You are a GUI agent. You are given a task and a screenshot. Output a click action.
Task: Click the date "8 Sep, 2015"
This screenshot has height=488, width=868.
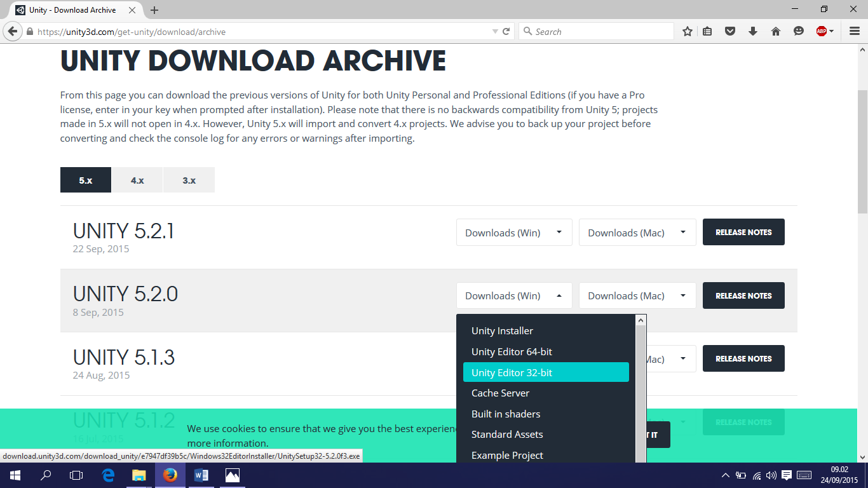pyautogui.click(x=98, y=313)
